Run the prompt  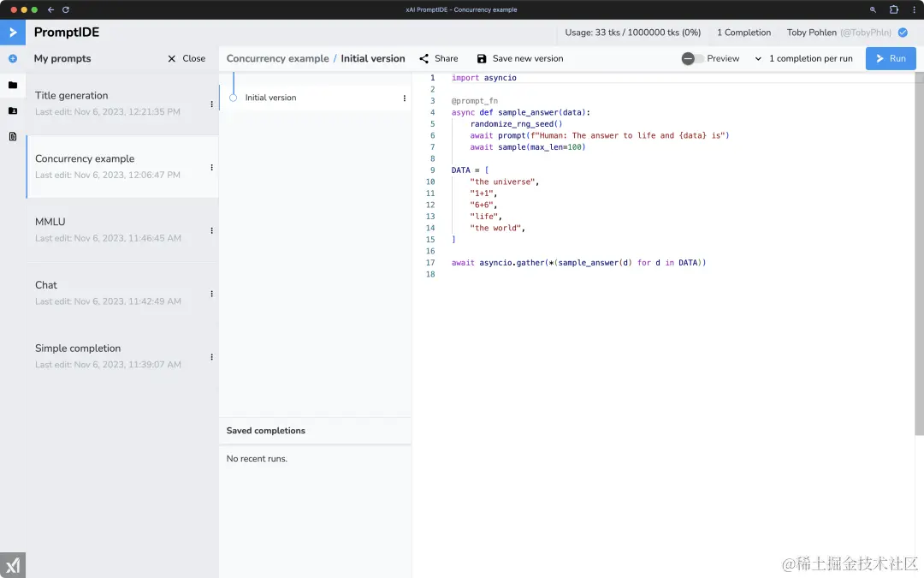[x=891, y=58]
